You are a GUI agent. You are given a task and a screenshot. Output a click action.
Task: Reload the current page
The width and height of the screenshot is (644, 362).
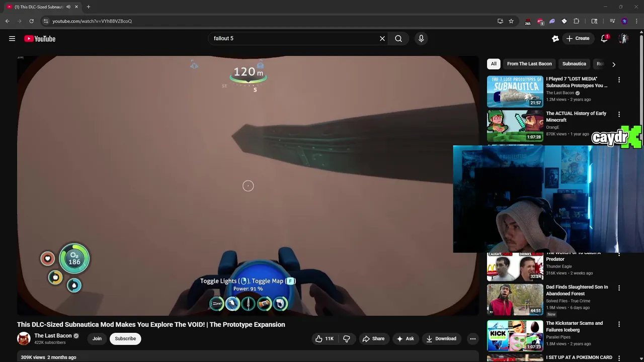click(31, 21)
